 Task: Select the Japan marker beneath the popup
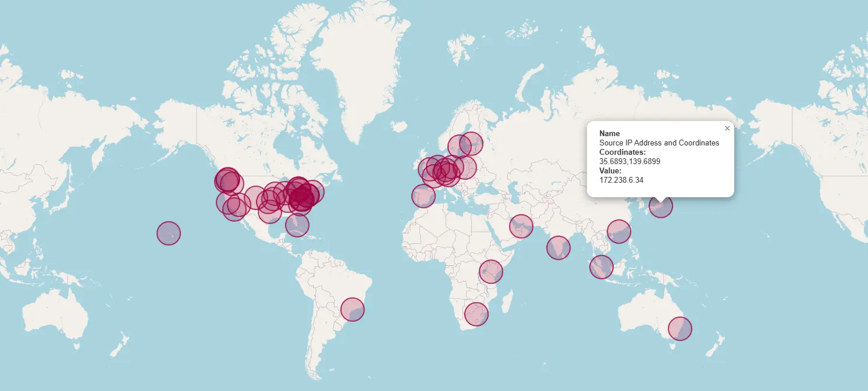point(660,206)
